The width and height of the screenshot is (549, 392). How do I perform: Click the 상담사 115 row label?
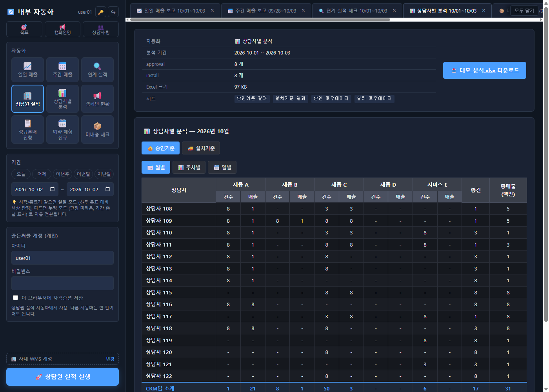point(159,292)
